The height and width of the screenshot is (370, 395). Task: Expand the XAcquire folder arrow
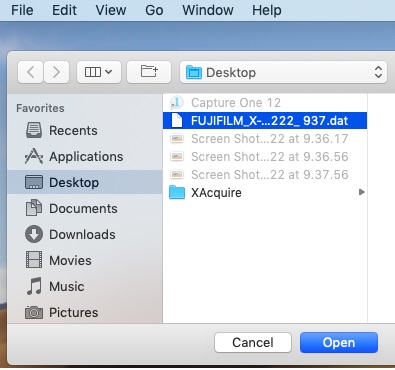coord(362,192)
